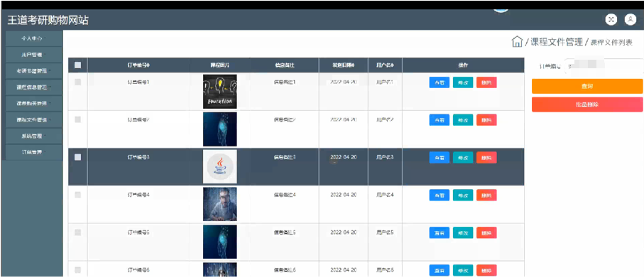Click the red 批量删除 button
The height and width of the screenshot is (278, 644).
tap(587, 105)
